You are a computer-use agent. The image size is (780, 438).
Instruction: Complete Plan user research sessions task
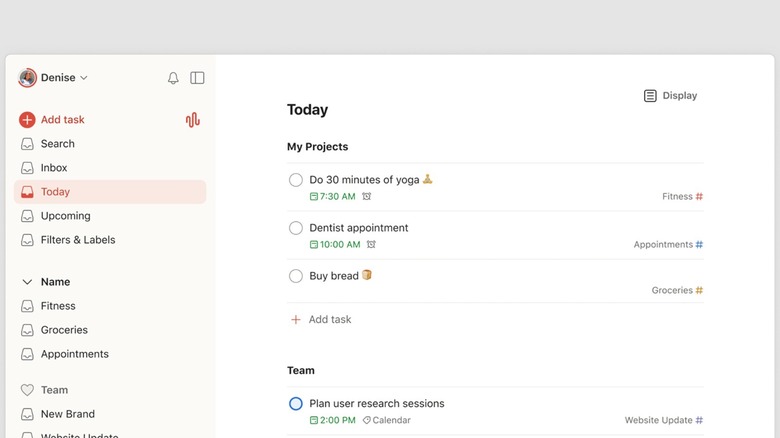(295, 404)
